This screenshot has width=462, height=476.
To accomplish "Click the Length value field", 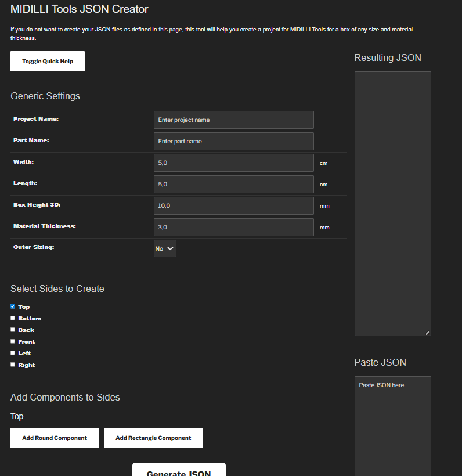I will (234, 184).
